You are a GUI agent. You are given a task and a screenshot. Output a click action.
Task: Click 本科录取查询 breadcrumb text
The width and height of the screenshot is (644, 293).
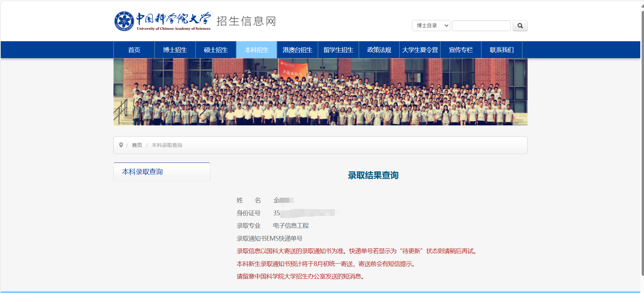[x=167, y=145]
